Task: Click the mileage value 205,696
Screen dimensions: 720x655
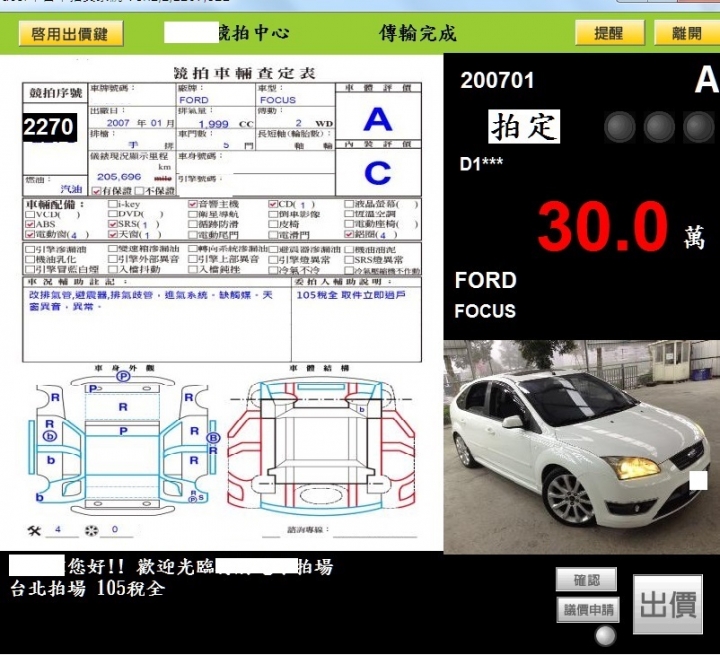Action: pyautogui.click(x=119, y=177)
